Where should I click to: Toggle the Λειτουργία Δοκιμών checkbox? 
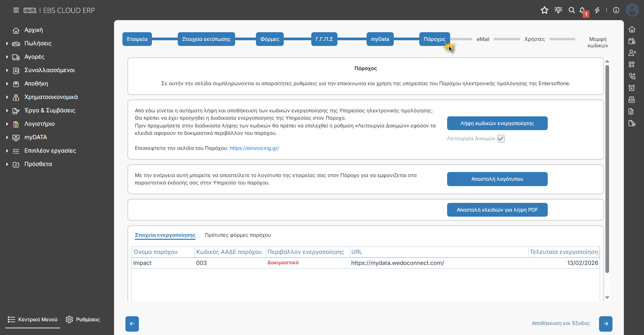pos(501,138)
